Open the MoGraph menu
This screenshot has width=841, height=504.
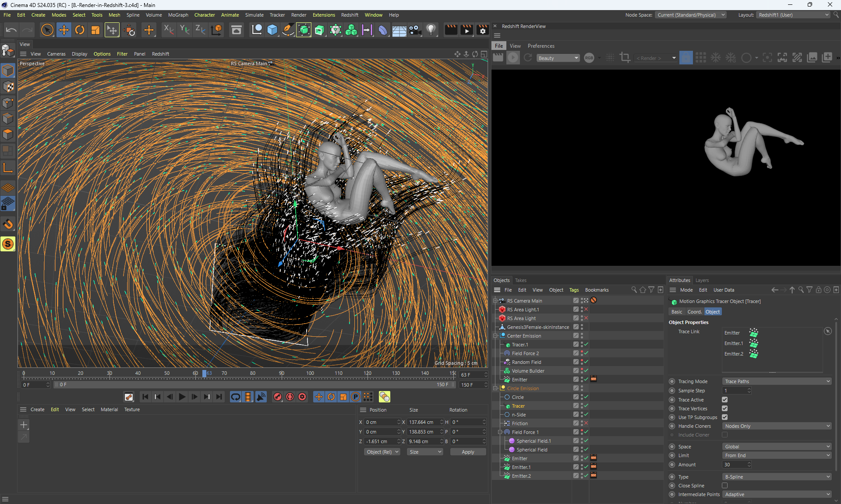(x=178, y=15)
